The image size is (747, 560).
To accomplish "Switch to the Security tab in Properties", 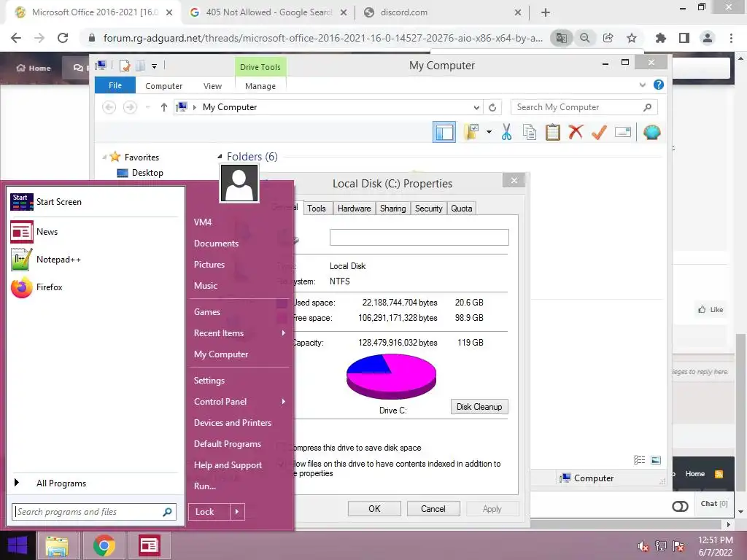I will (x=429, y=208).
